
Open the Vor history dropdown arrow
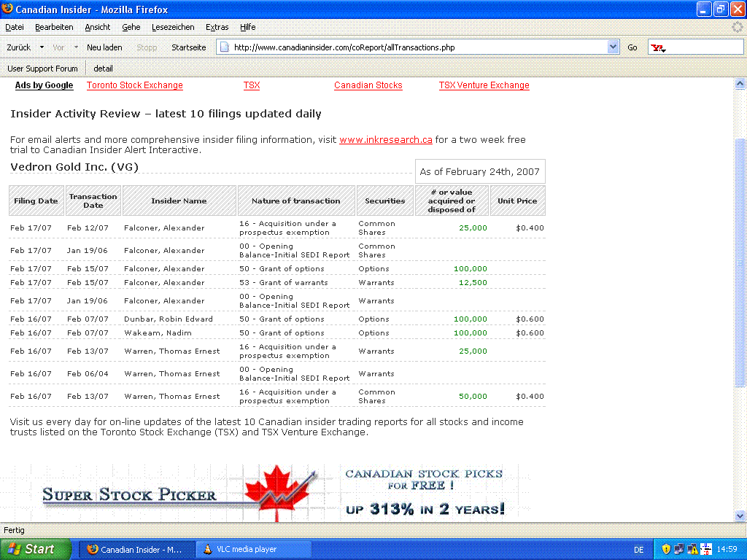tap(76, 47)
